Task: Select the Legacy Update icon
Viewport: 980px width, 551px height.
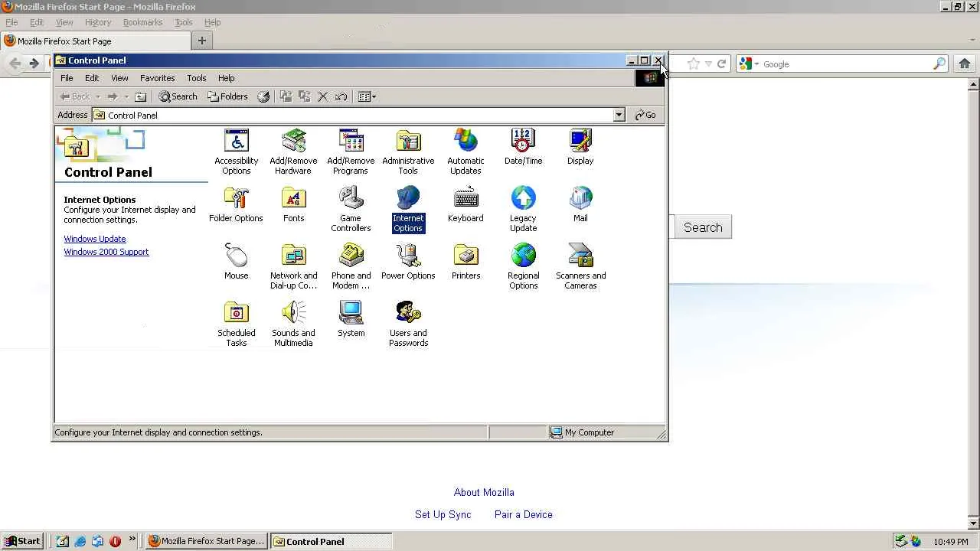Action: pos(523,209)
